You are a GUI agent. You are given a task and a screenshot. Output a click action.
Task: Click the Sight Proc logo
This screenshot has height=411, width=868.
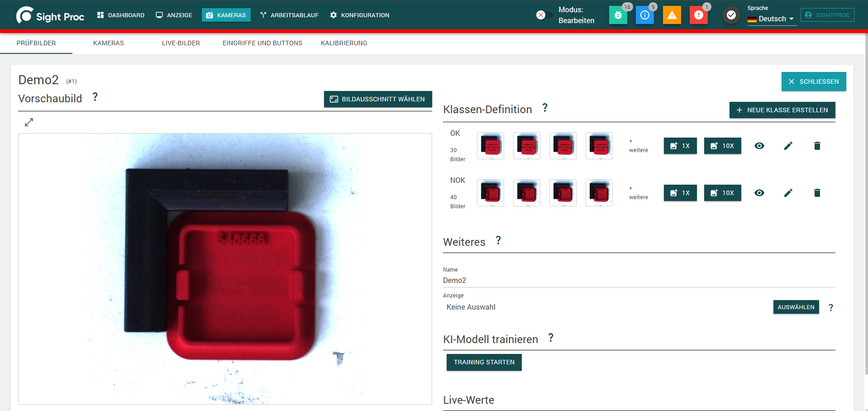pos(50,15)
